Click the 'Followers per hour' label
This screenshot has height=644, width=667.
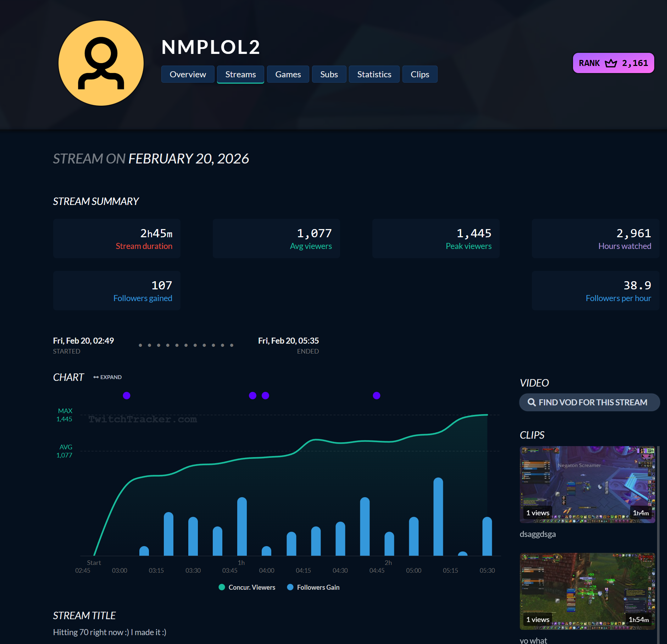pyautogui.click(x=618, y=298)
